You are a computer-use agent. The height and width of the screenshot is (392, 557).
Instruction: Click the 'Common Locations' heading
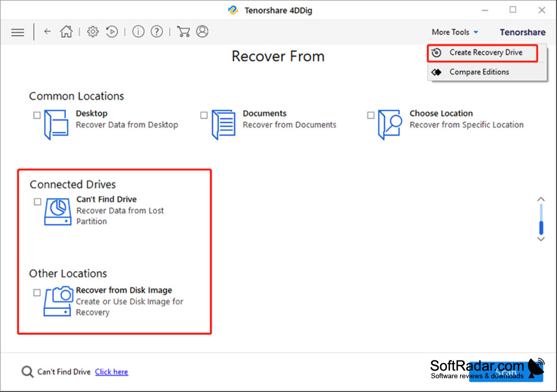(x=77, y=96)
